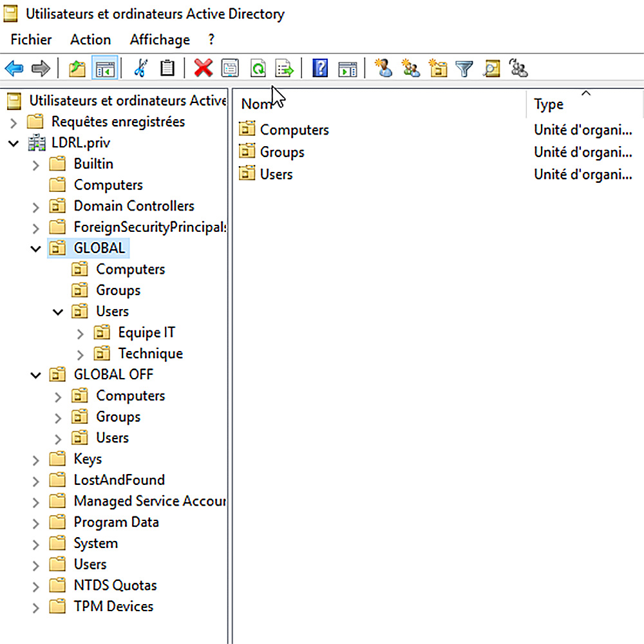The width and height of the screenshot is (644, 644).
Task: Select top-level Computers container under LDRL.priv
Action: click(108, 185)
